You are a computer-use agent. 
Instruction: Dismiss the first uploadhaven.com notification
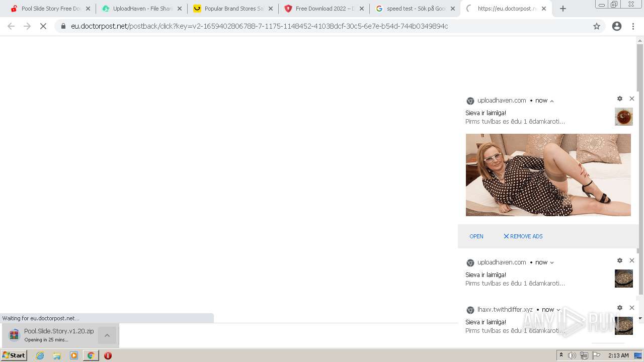click(x=632, y=99)
